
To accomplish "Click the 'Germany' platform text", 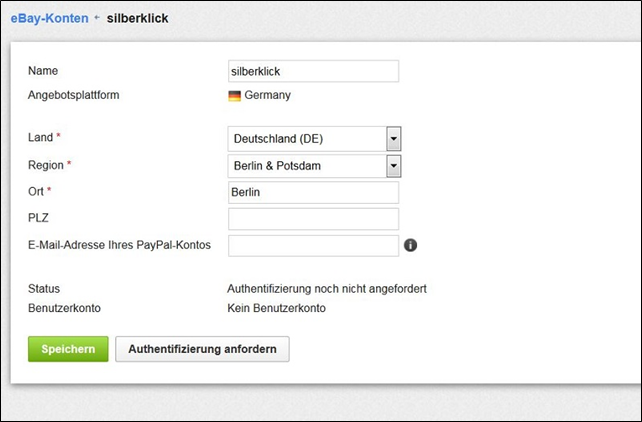I will [267, 95].
